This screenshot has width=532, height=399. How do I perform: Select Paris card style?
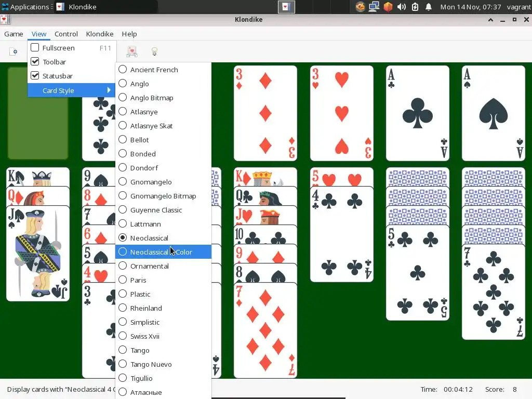163,280
